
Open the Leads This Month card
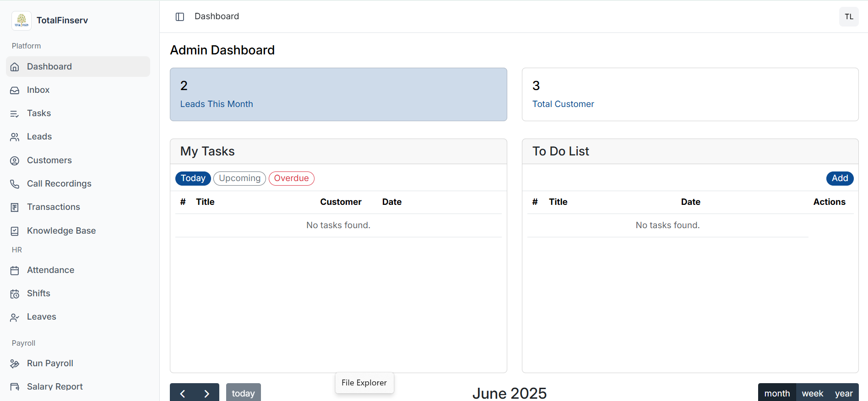point(338,95)
